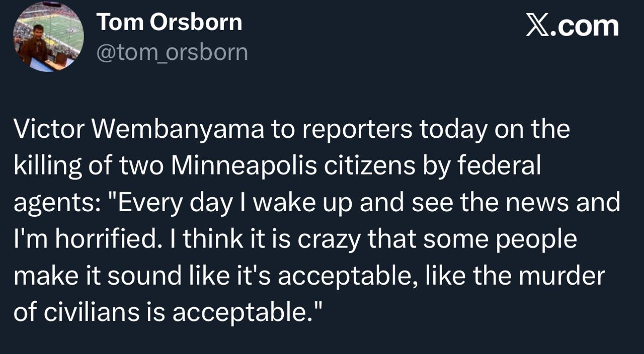Open the @tom_orsborn handle link

click(172, 52)
